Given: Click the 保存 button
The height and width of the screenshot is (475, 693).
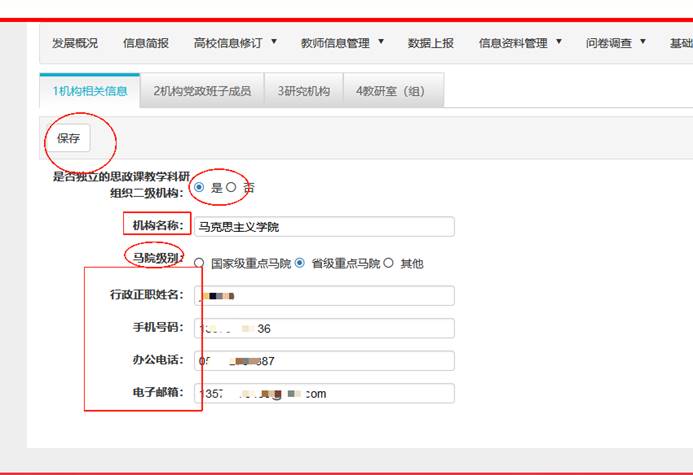Looking at the screenshot, I should [x=68, y=138].
